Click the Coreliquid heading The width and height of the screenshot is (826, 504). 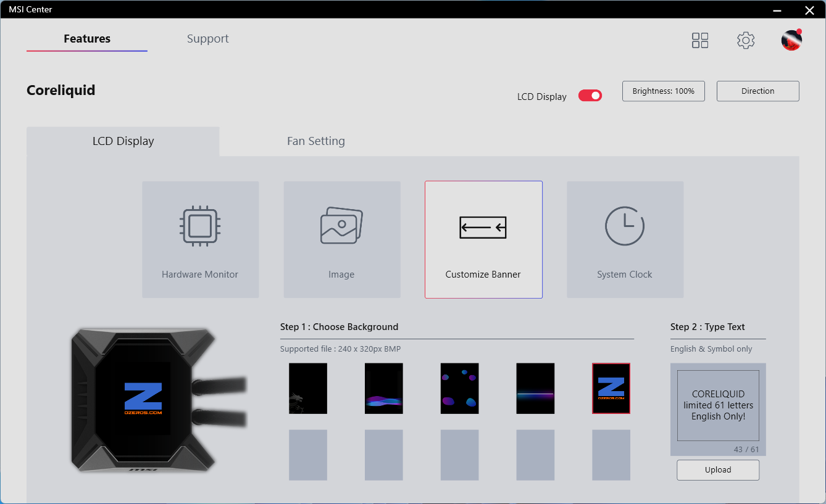pyautogui.click(x=61, y=90)
